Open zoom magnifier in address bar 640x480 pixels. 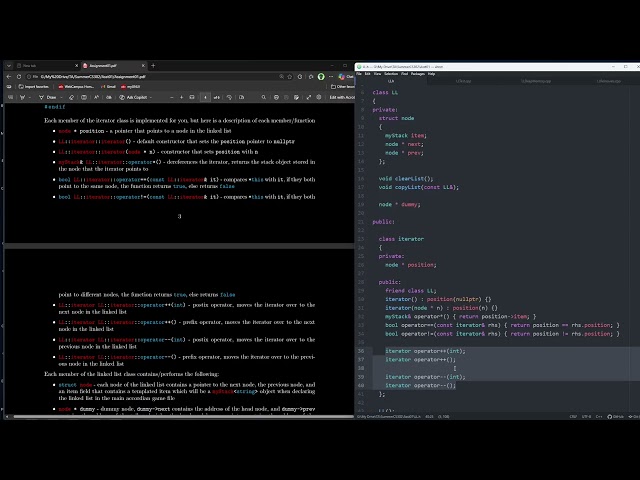(281, 76)
